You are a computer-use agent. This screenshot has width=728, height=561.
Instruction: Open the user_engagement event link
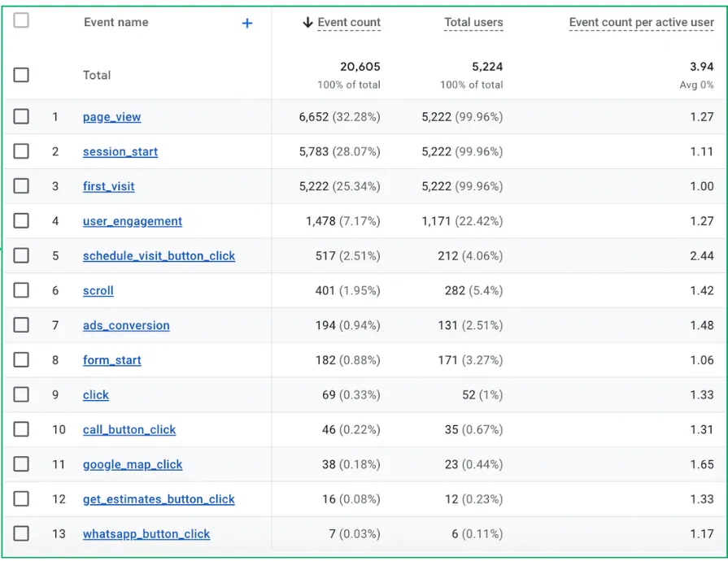click(133, 221)
